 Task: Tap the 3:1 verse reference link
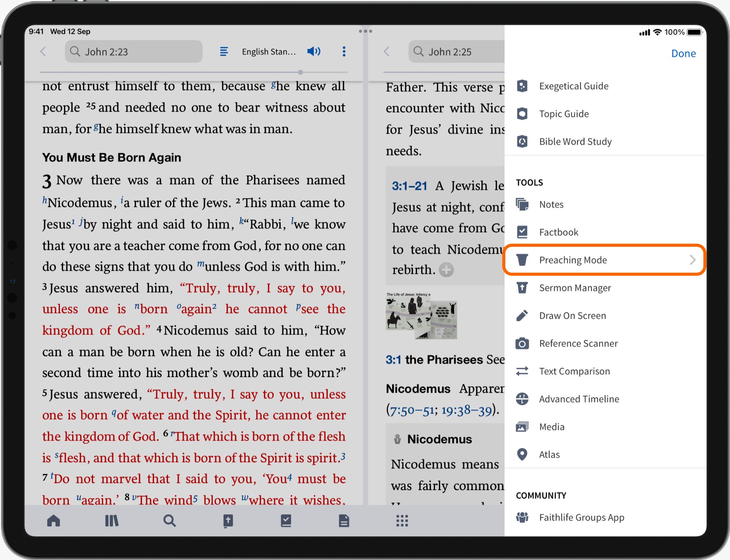(x=393, y=360)
